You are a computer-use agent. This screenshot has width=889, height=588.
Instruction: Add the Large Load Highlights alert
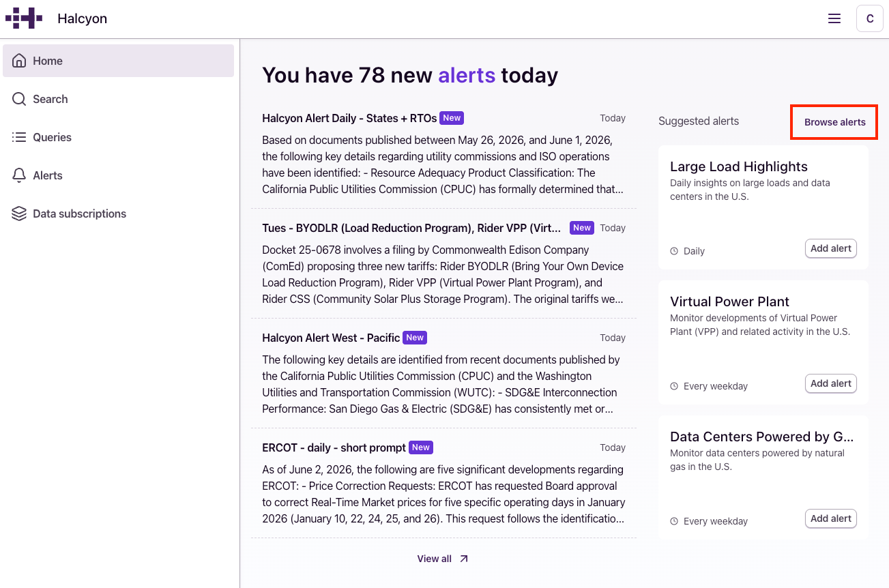point(830,248)
